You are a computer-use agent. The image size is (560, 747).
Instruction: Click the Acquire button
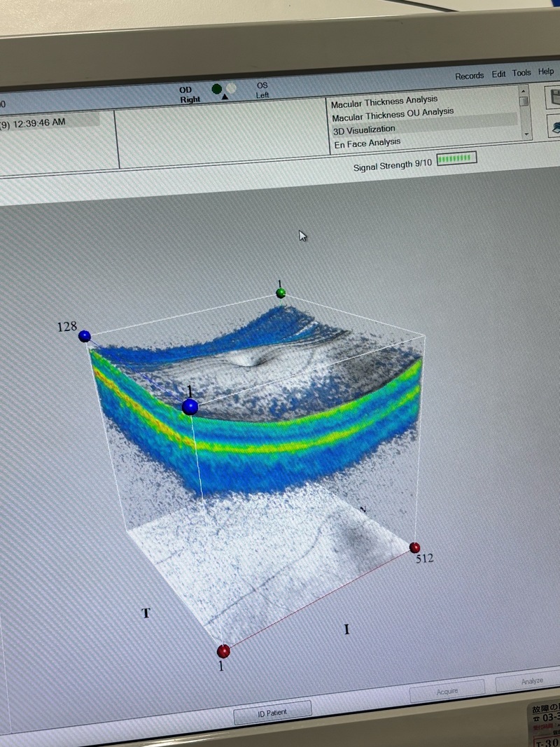(x=447, y=691)
